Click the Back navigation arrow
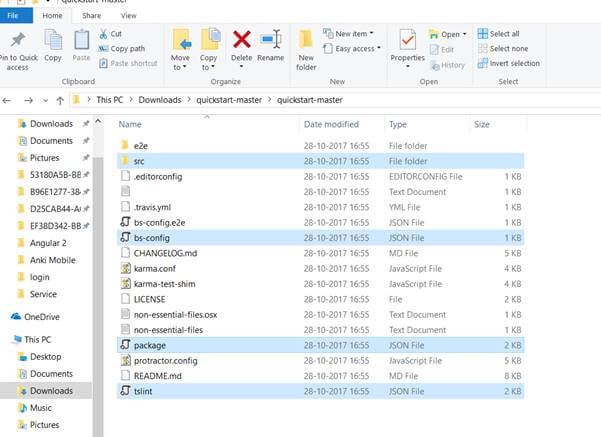Image resolution: width=601 pixels, height=437 pixels. tap(7, 100)
